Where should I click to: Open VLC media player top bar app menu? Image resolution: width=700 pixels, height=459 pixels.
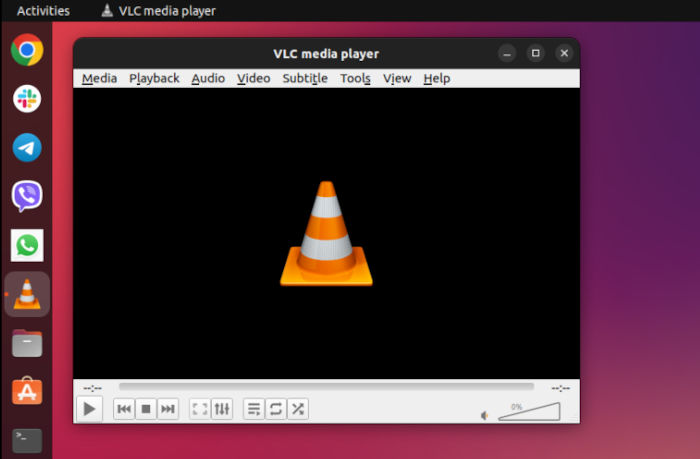tap(158, 11)
